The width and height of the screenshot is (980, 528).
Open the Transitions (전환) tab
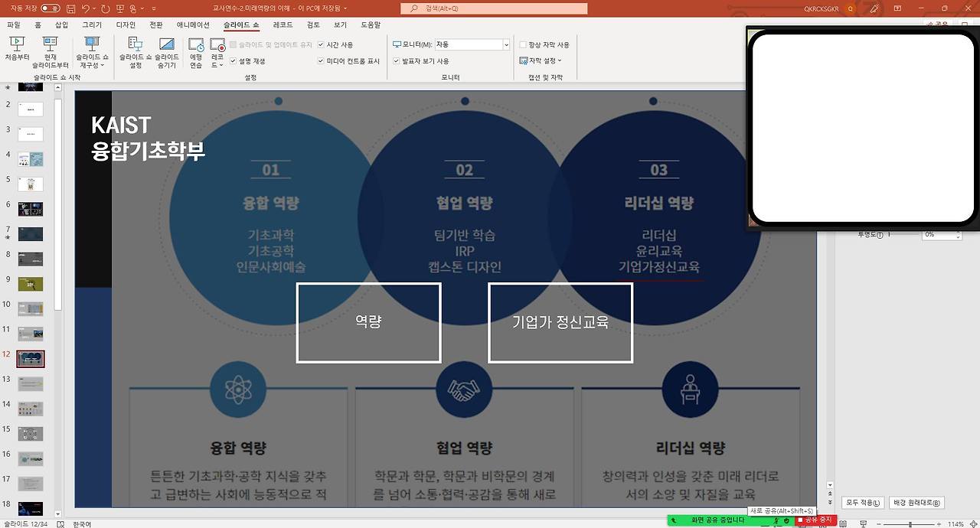(x=156, y=25)
